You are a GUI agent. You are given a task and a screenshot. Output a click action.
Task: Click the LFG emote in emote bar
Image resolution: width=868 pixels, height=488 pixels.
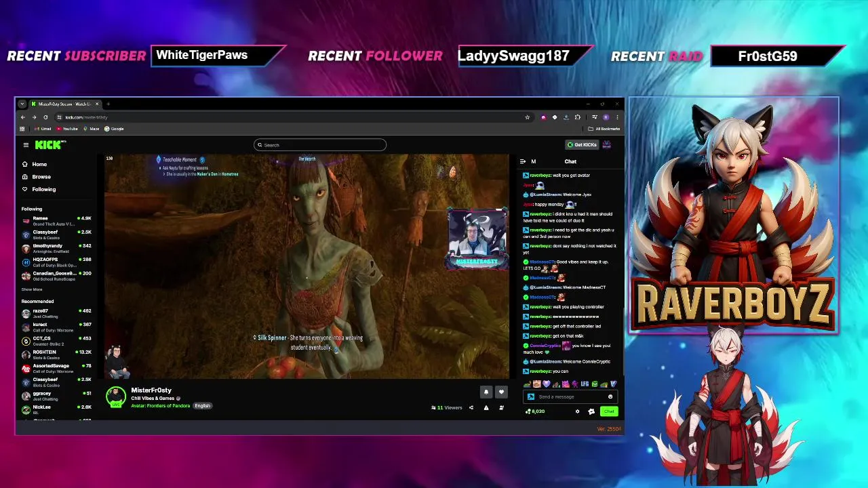pos(585,384)
